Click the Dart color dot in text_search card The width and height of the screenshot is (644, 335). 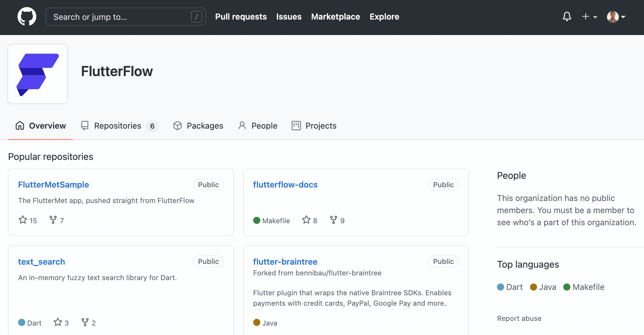[x=22, y=323]
